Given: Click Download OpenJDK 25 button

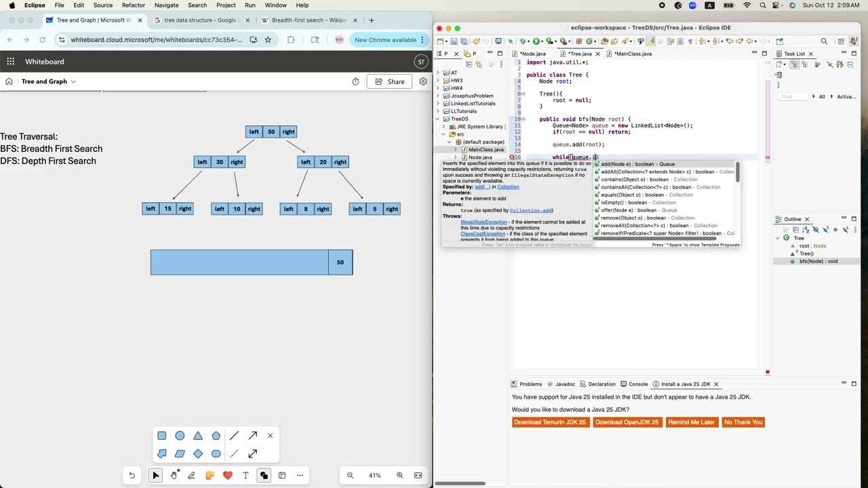Looking at the screenshot, I should (x=627, y=422).
